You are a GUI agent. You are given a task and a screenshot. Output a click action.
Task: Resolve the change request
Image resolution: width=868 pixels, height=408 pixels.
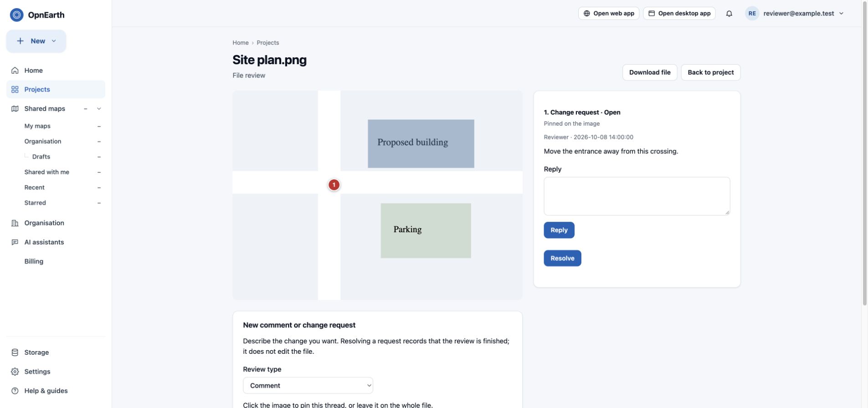tap(562, 258)
